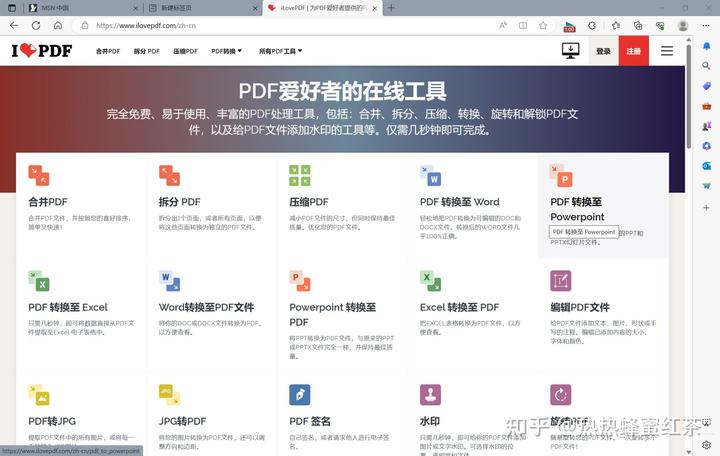Open the 编辑PDF文件 purple icon
720x456 pixels.
(x=561, y=281)
